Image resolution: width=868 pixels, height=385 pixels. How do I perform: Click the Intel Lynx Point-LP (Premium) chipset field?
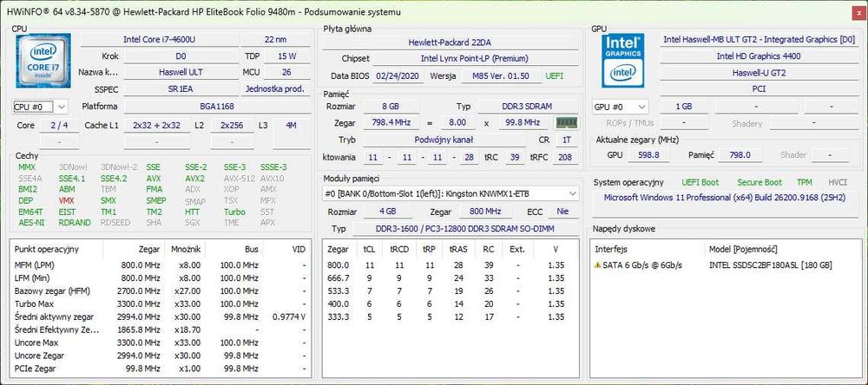[475, 58]
